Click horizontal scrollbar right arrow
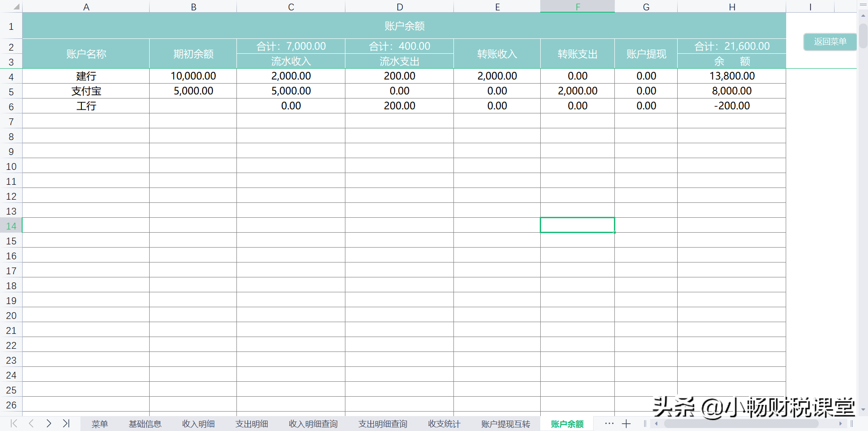Viewport: 868px width, 431px height. coord(840,424)
